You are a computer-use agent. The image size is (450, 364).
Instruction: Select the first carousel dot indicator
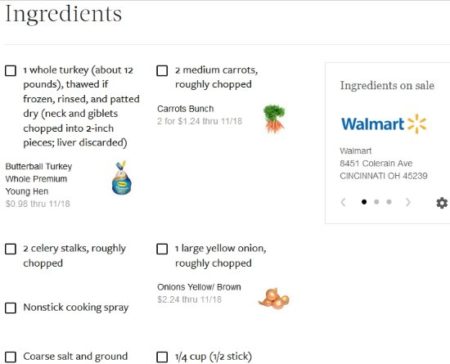pos(364,202)
